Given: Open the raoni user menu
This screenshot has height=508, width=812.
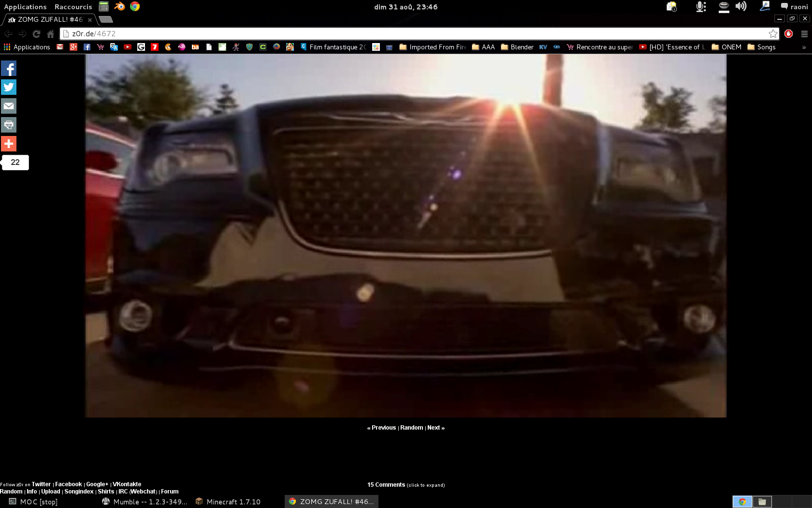Looking at the screenshot, I should click(x=794, y=7).
